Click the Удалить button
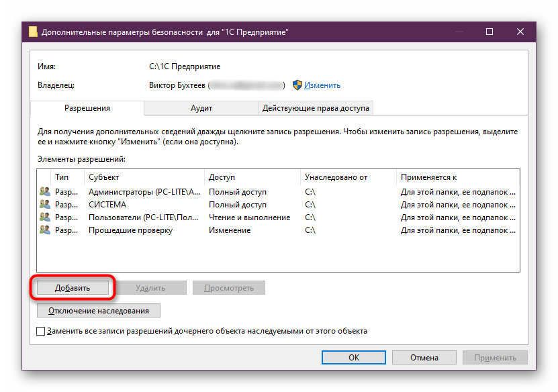Image resolution: width=558 pixels, height=392 pixels. click(150, 288)
